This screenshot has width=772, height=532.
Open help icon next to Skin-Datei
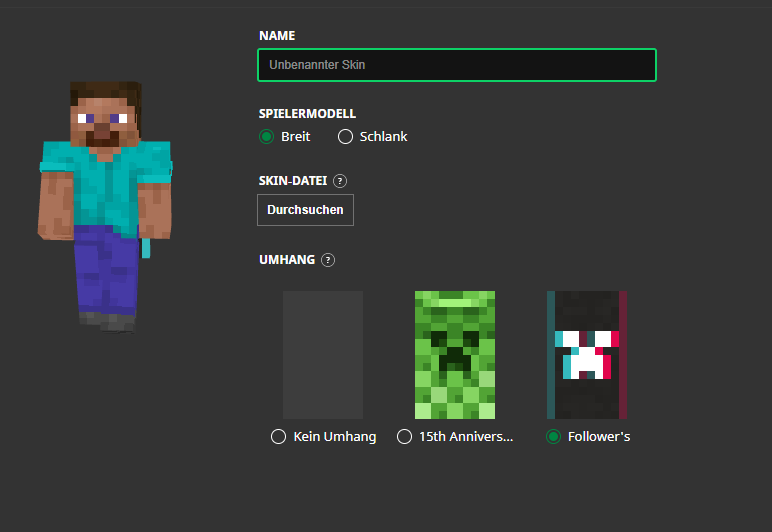click(340, 181)
